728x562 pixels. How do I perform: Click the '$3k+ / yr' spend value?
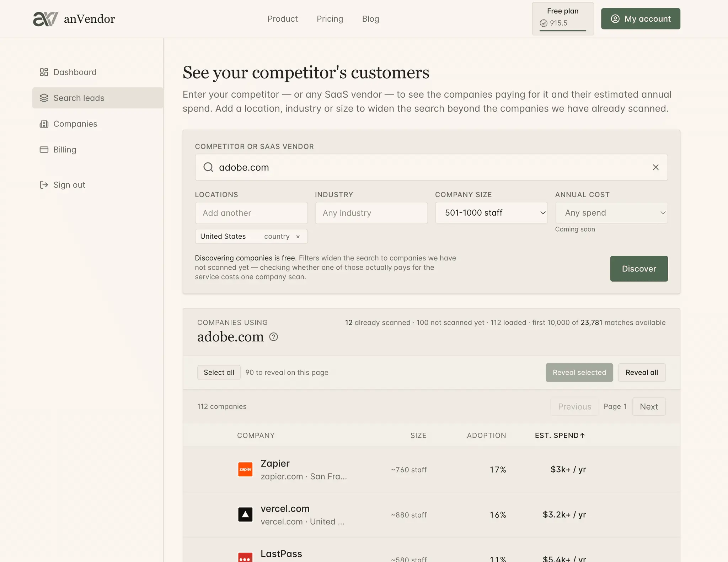point(568,469)
